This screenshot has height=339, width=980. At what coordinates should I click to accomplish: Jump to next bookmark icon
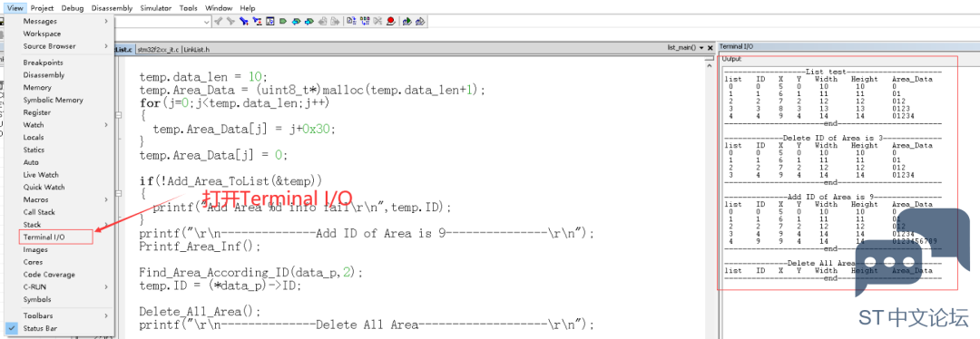(x=309, y=21)
